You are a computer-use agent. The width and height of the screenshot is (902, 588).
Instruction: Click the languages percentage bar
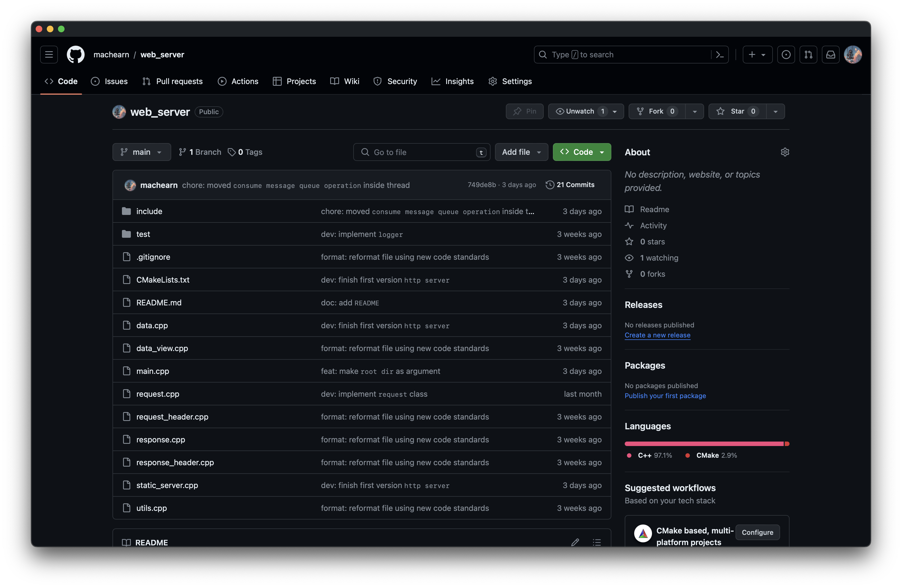click(x=707, y=444)
